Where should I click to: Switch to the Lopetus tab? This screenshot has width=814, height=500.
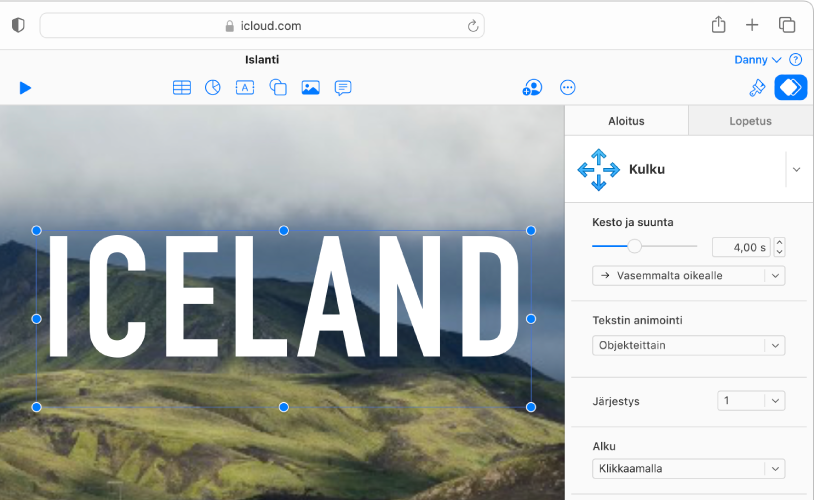(x=751, y=121)
